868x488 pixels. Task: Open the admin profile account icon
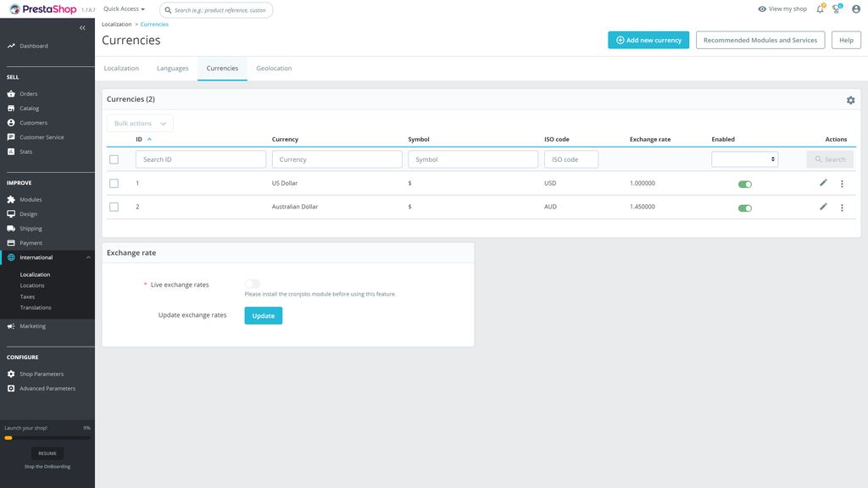[x=854, y=8]
